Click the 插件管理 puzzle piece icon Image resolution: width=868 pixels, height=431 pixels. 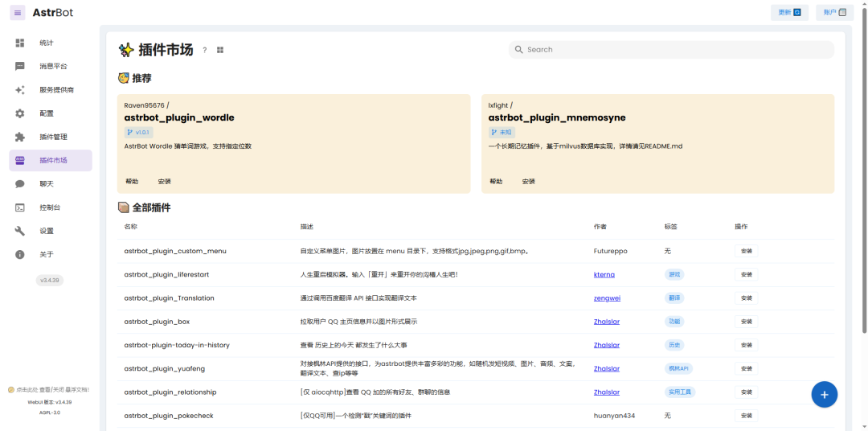(20, 137)
